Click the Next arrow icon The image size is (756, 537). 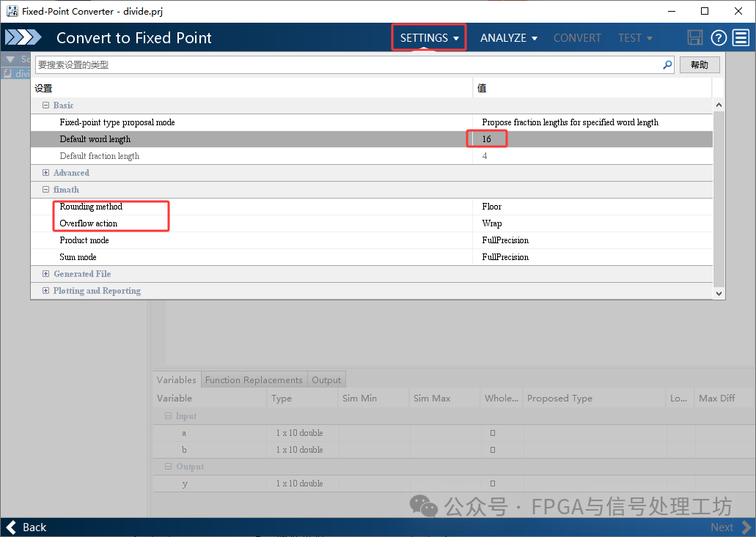746,527
